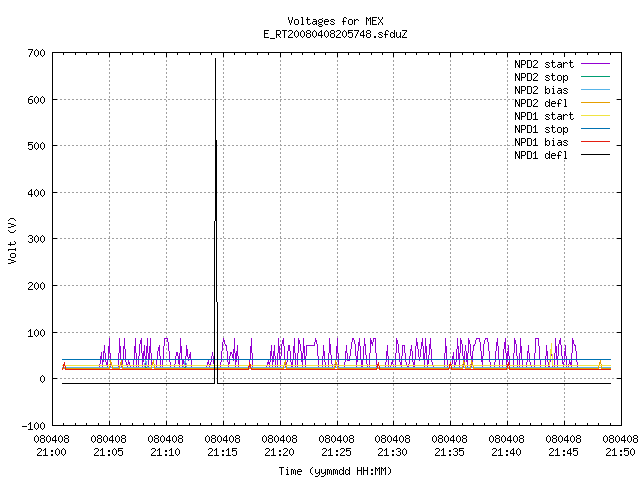This screenshot has width=640, height=480.
Task: Click the '21:35' x-axis time label
Action: tap(449, 452)
